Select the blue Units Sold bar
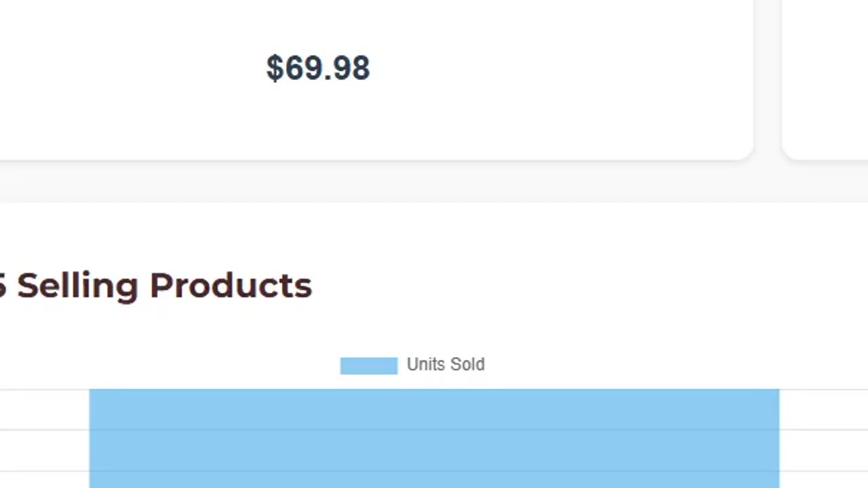 click(x=434, y=439)
